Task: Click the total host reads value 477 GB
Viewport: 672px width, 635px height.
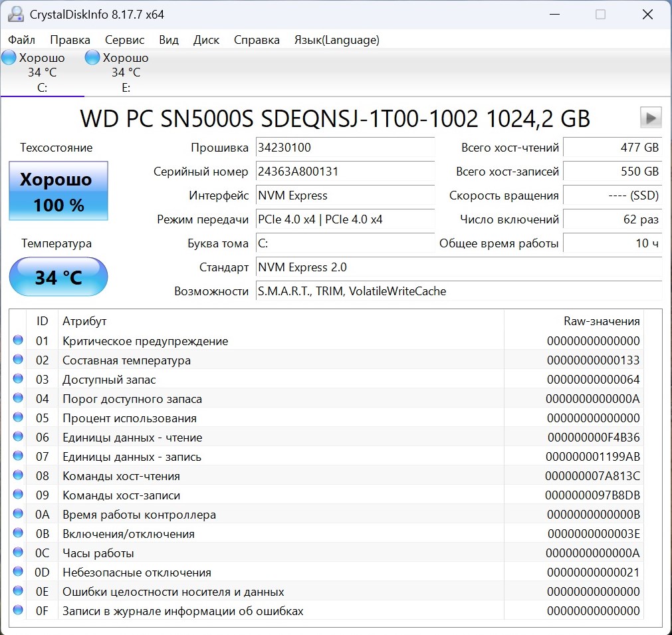Action: click(x=612, y=148)
